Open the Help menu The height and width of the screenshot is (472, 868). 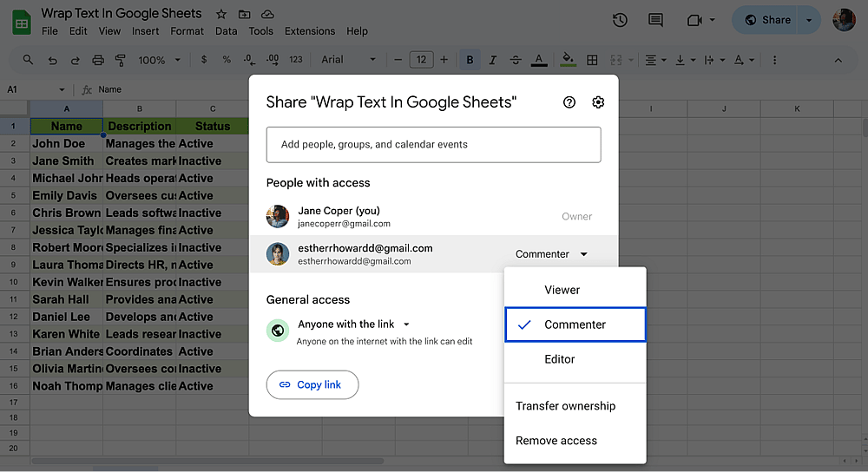pos(357,31)
